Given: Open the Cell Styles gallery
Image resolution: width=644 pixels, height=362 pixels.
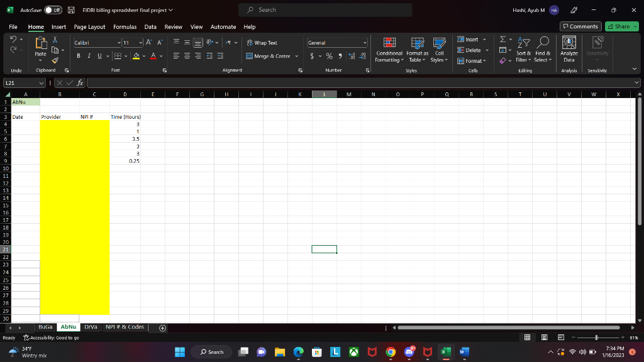Looking at the screenshot, I should tap(439, 50).
